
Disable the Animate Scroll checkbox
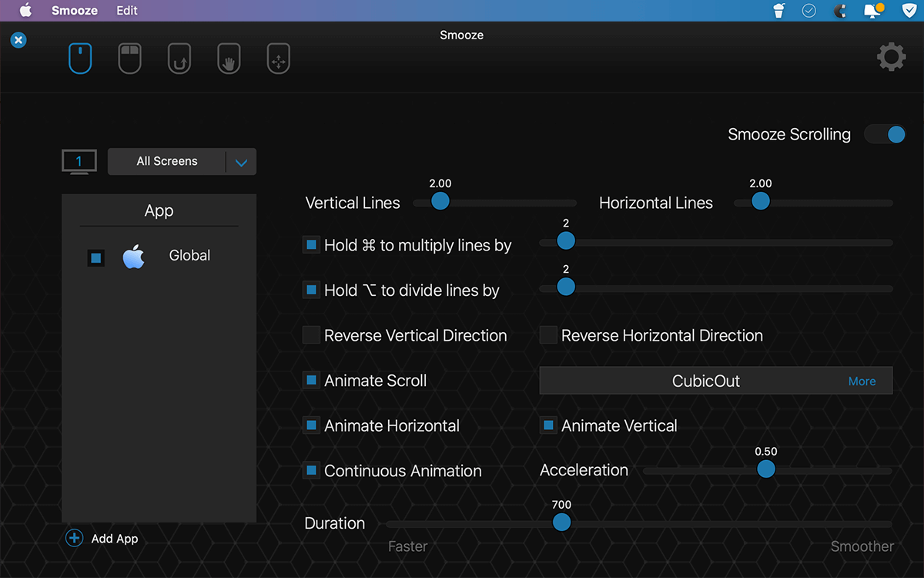(311, 380)
